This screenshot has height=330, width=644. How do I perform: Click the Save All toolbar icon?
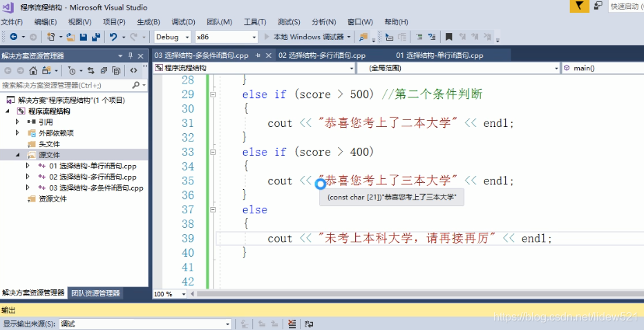(96, 37)
